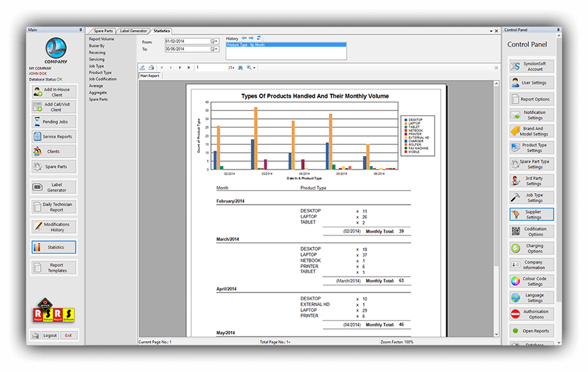Open the From date picker calendar
Viewport: 588px width, 372px height.
point(212,40)
